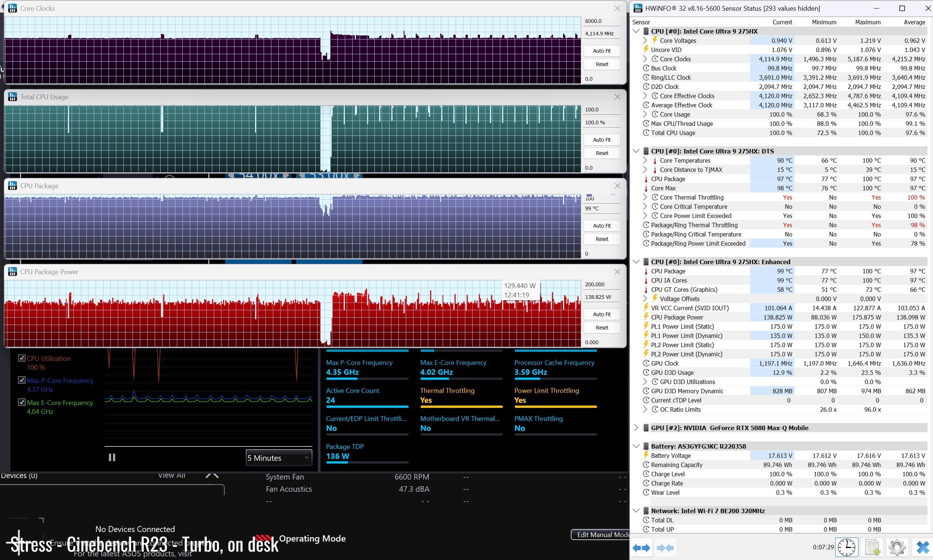
Task: Select the PL1 Power Limit (Dynamic) row
Action: pos(779,335)
